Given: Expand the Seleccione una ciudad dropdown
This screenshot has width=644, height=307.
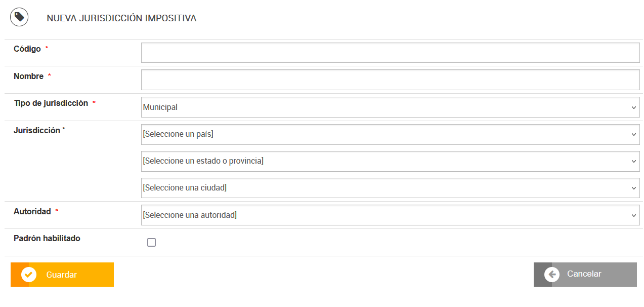Looking at the screenshot, I should click(390, 188).
